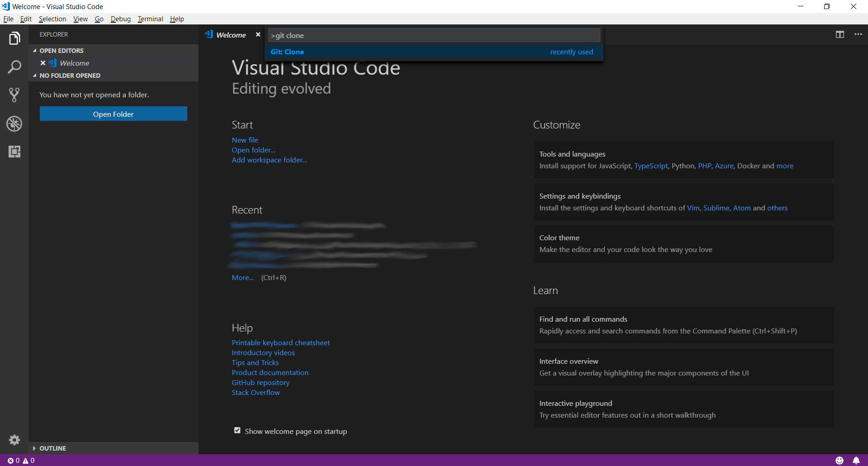Click the feedback smiley in status bar
This screenshot has width=868, height=466.
click(x=840, y=460)
